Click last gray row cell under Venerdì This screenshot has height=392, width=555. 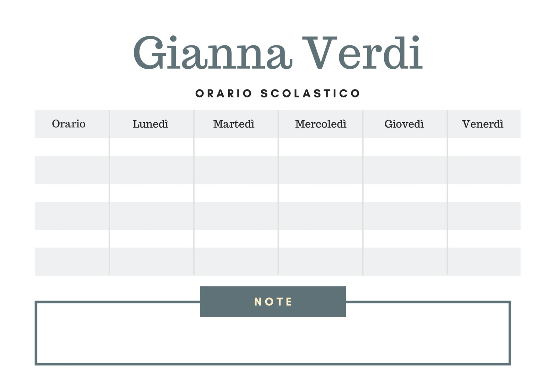click(x=484, y=262)
